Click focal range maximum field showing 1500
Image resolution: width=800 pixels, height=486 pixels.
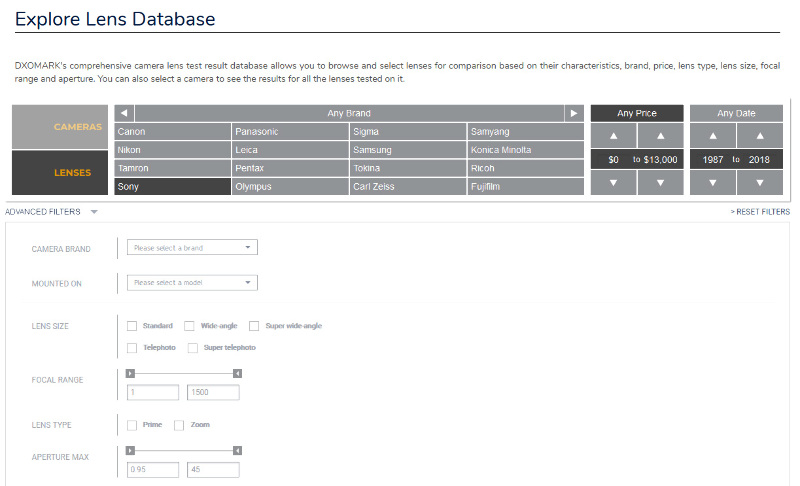point(213,392)
